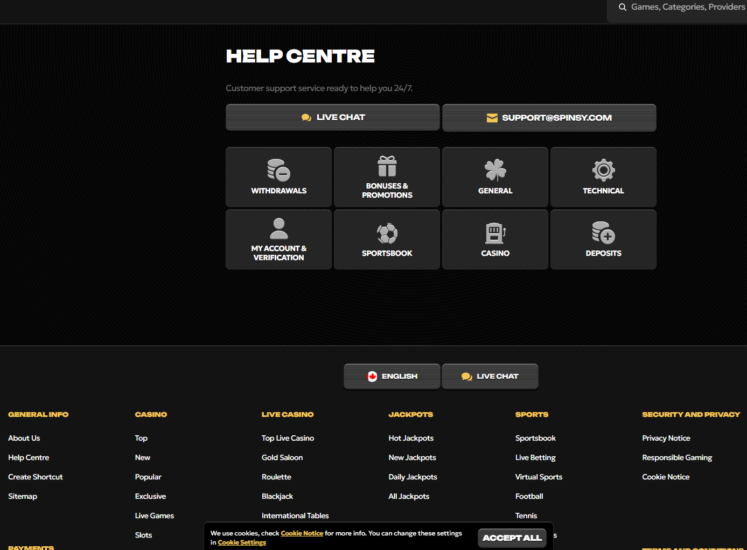This screenshot has width=747, height=550.
Task: Go to the About Us page
Action: pyautogui.click(x=24, y=438)
